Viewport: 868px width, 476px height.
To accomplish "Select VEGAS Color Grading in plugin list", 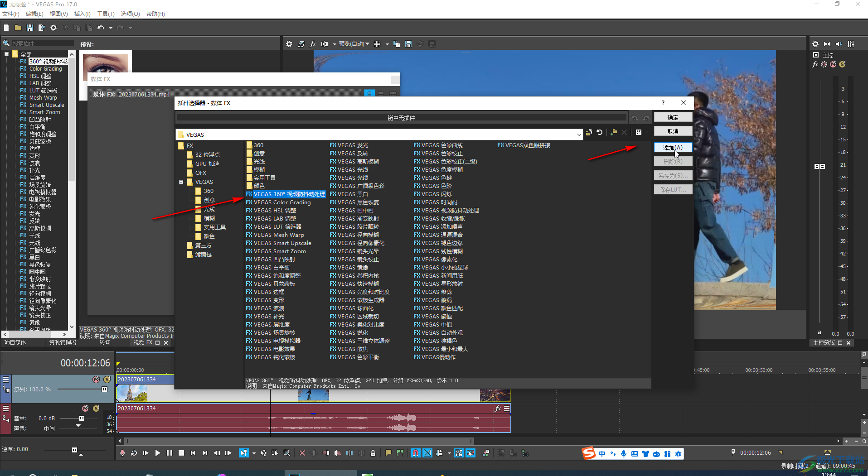I will click(282, 202).
